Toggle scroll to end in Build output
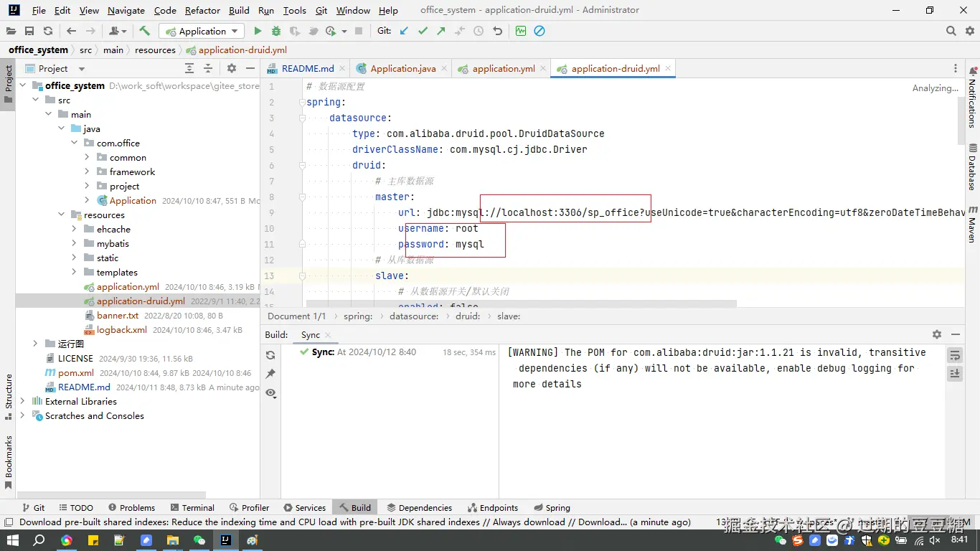This screenshot has width=980, height=551. (954, 374)
